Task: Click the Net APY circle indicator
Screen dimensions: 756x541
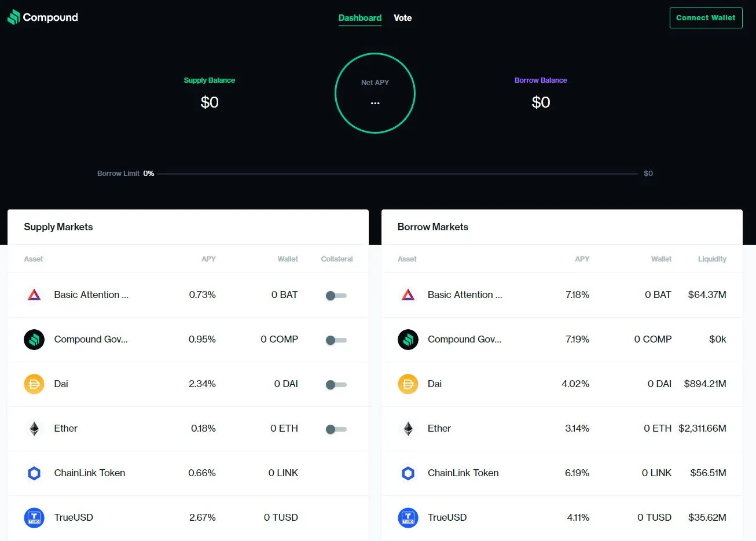Action: tap(375, 93)
